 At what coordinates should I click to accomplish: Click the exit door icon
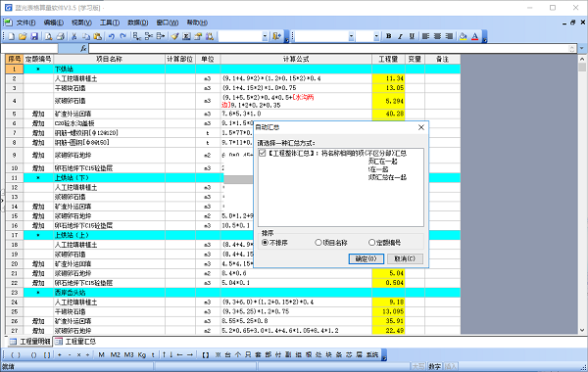click(276, 36)
